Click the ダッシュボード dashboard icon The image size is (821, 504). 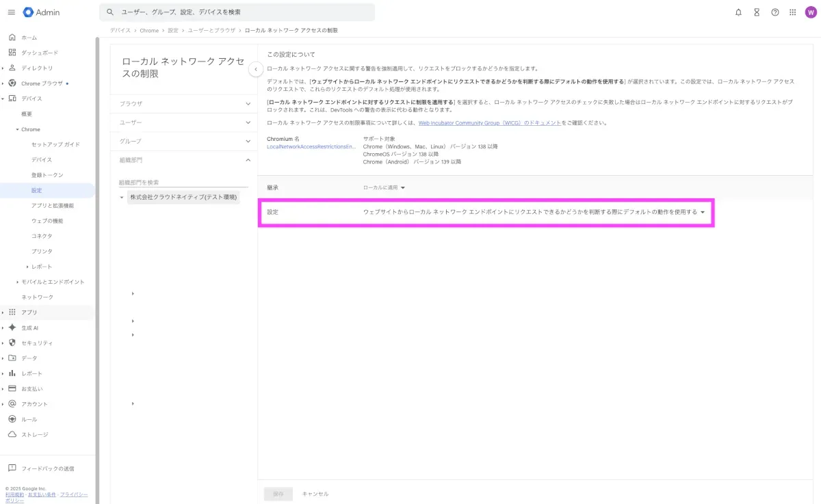[12, 53]
